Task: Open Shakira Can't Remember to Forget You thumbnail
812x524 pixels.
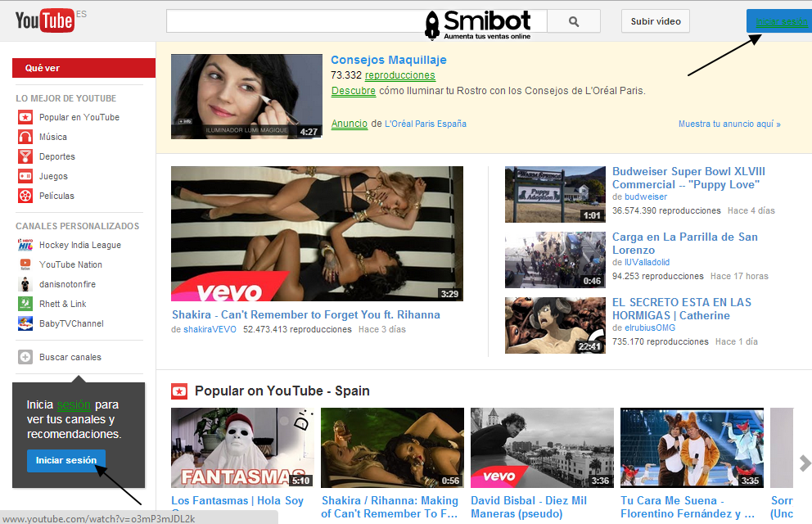Action: tap(317, 233)
